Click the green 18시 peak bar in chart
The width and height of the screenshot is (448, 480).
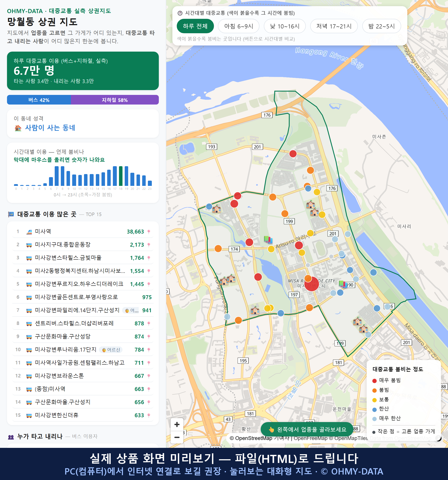point(121,176)
